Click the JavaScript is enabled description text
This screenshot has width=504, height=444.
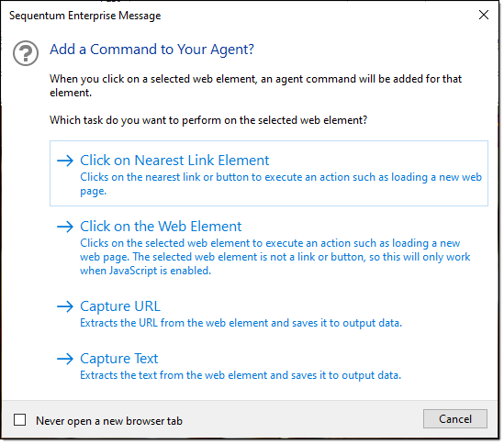274,257
